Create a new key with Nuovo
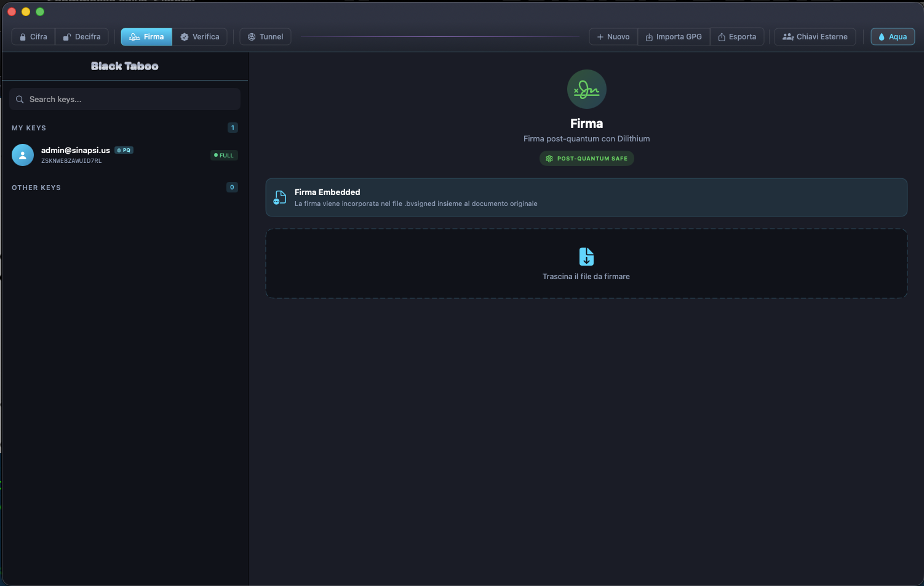The image size is (924, 586). 613,37
